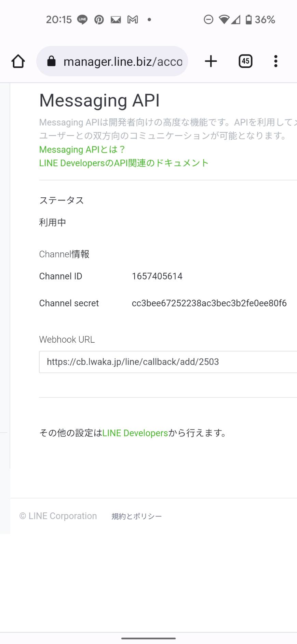The height and width of the screenshot is (644, 297).
Task: Tap the battery status icon
Action: (x=249, y=20)
